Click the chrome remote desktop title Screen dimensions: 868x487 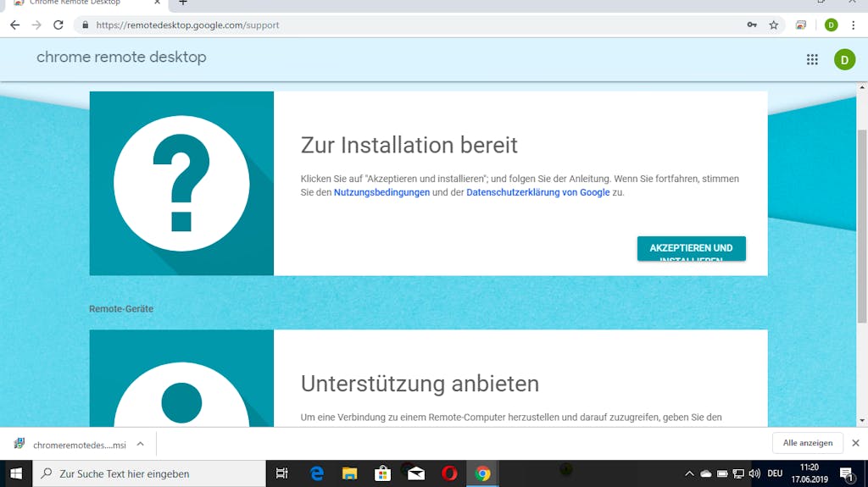121,57
